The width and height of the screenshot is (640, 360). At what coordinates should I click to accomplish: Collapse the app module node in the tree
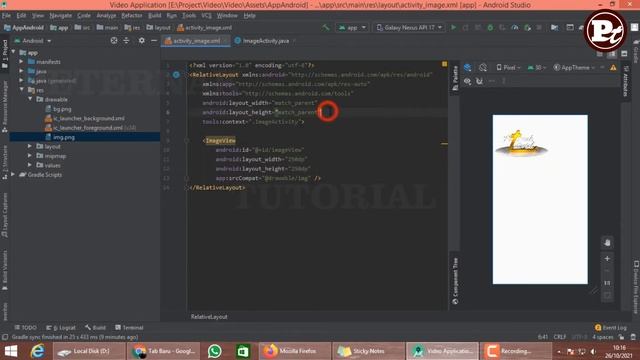pyautogui.click(x=13, y=52)
